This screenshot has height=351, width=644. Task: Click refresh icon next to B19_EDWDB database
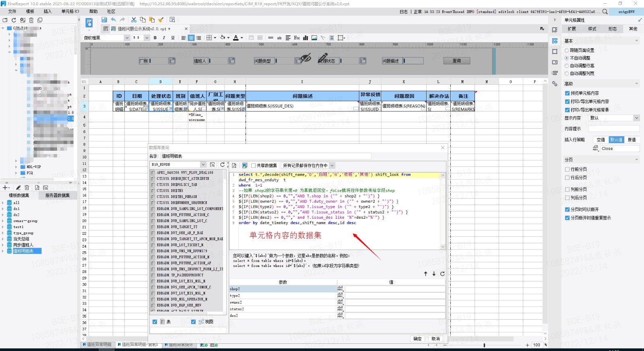(222, 164)
